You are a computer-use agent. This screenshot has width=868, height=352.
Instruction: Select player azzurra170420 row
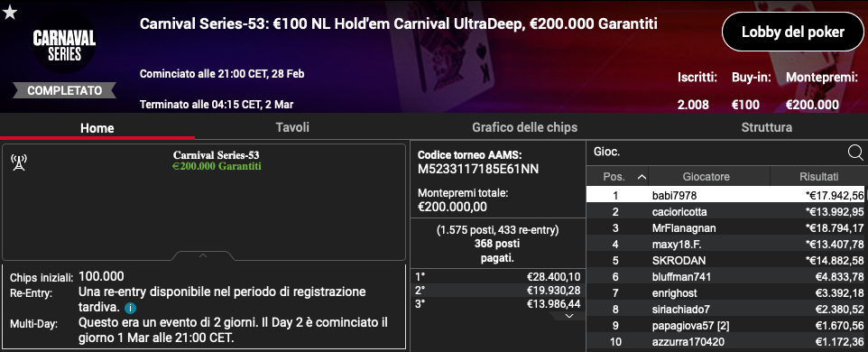(727, 342)
